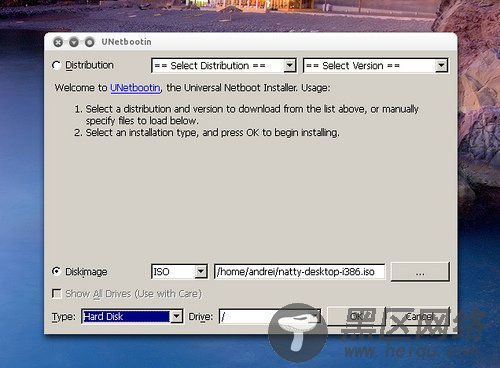Maximize the UNetbootin window
Image resolution: width=500 pixels, height=368 pixels.
tap(89, 42)
